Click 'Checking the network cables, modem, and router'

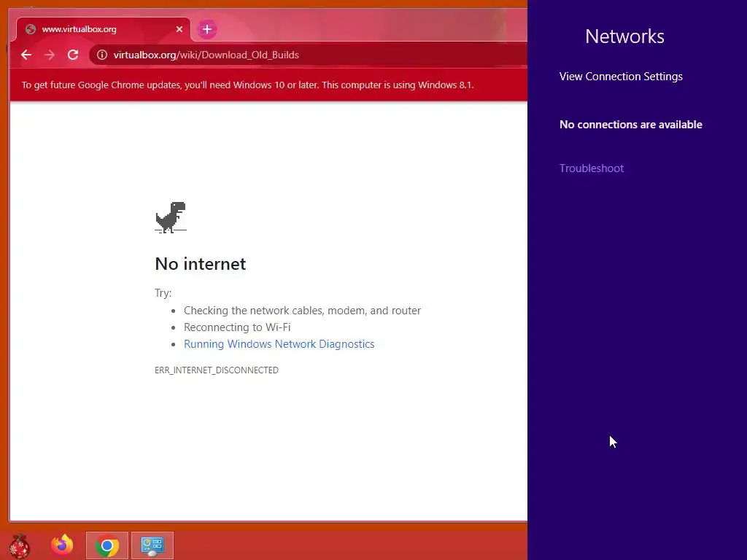[x=302, y=311]
